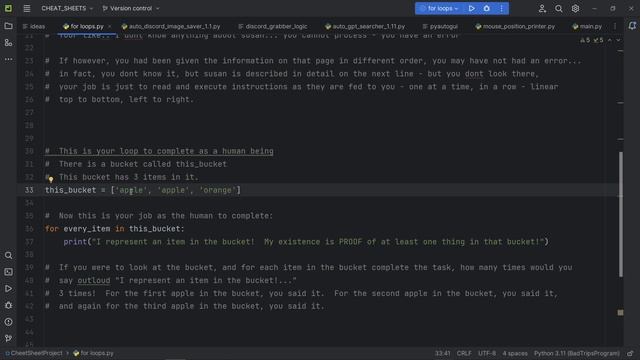Minimize the PyCharm window
This screenshot has height=360, width=640.
click(x=594, y=8)
